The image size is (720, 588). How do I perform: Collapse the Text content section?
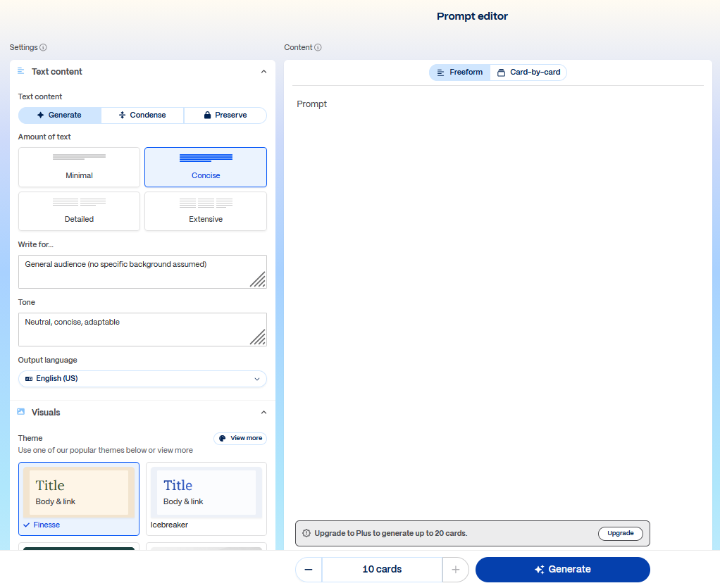click(263, 72)
